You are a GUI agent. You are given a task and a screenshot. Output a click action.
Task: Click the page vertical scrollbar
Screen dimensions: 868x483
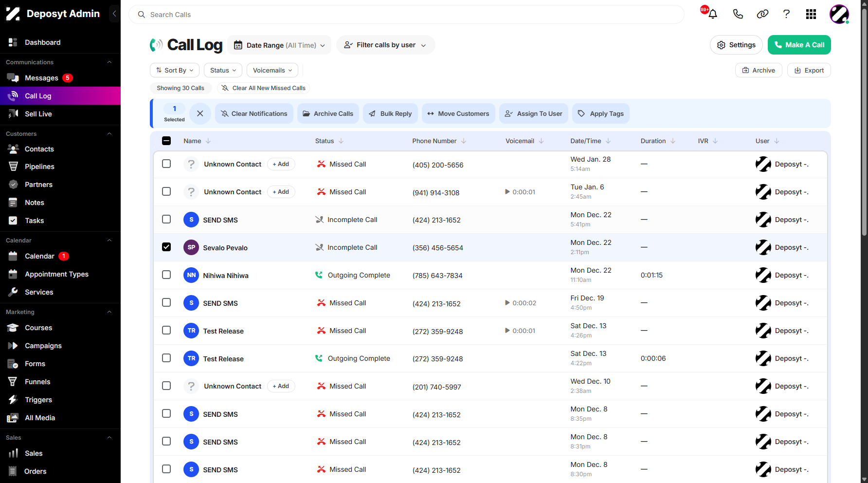tap(864, 122)
